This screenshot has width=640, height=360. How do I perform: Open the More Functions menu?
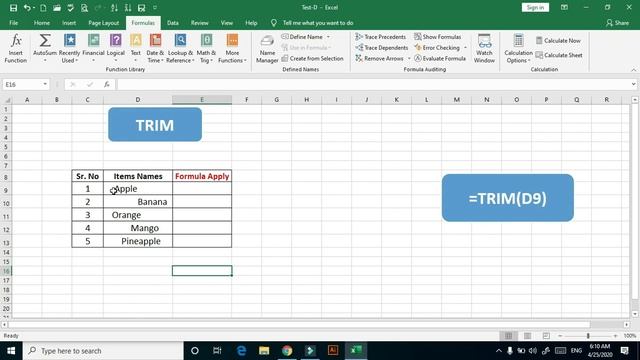click(232, 49)
